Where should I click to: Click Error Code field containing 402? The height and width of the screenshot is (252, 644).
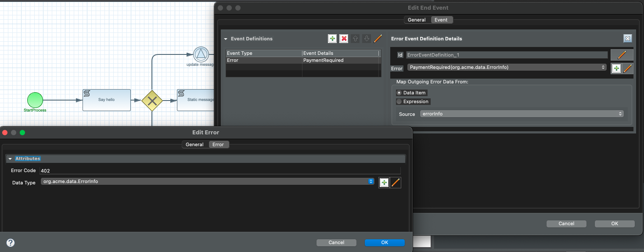220,170
